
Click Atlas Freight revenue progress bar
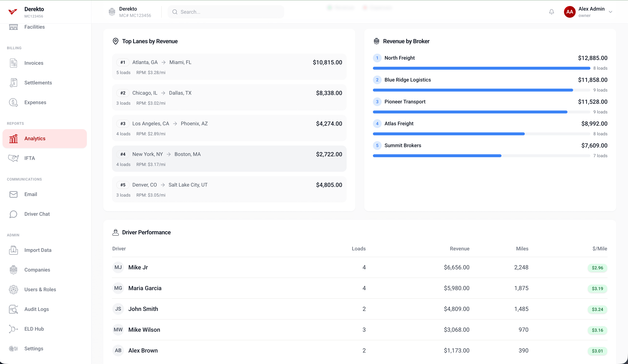(x=481, y=134)
